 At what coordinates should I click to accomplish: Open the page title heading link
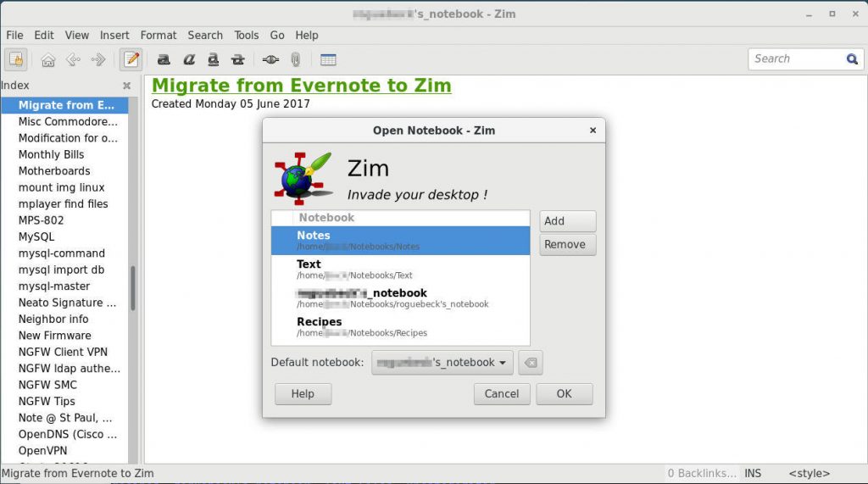[x=302, y=86]
